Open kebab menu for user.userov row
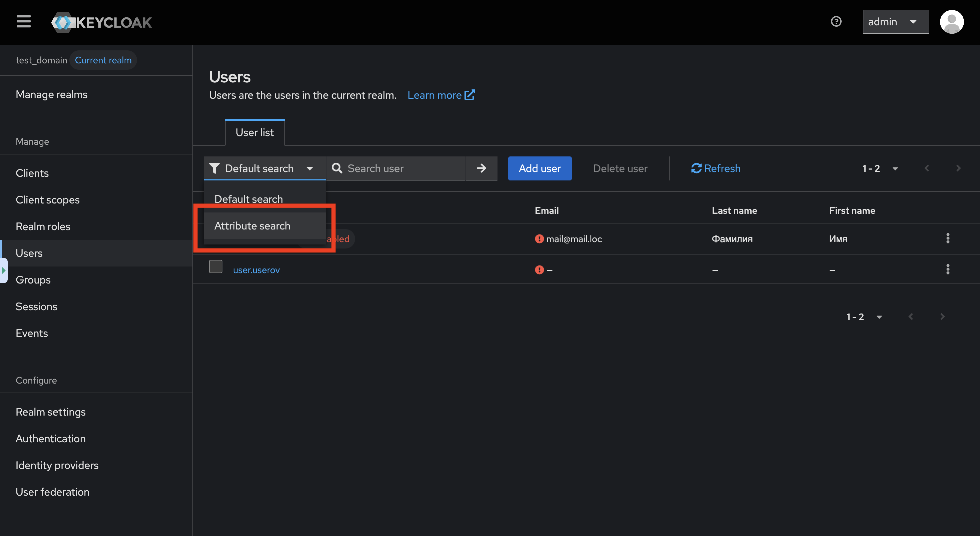 [948, 269]
